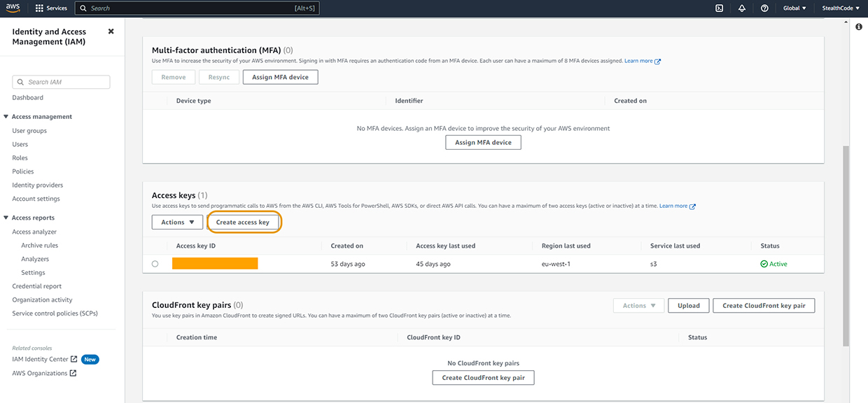Open the Policies page
This screenshot has height=403, width=868.
(x=23, y=171)
